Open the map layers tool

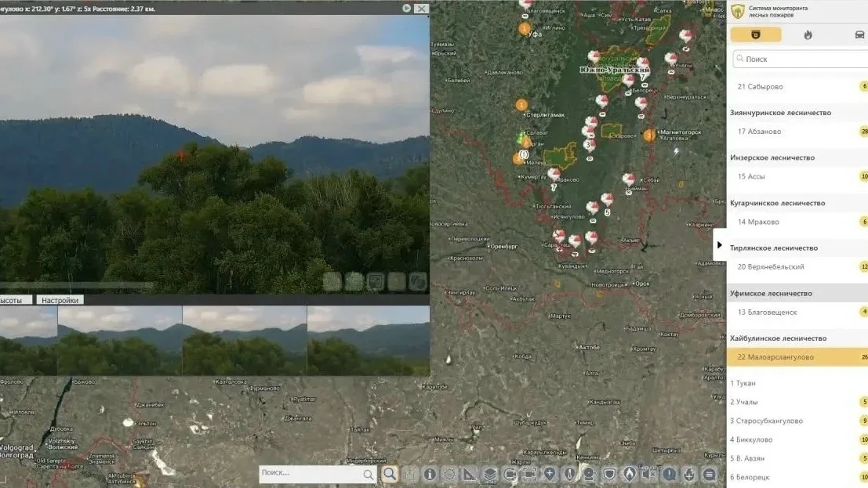pyautogui.click(x=489, y=474)
